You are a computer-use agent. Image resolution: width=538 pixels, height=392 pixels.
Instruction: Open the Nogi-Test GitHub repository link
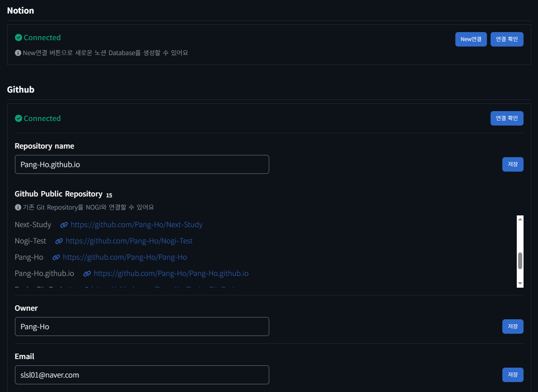coord(129,241)
